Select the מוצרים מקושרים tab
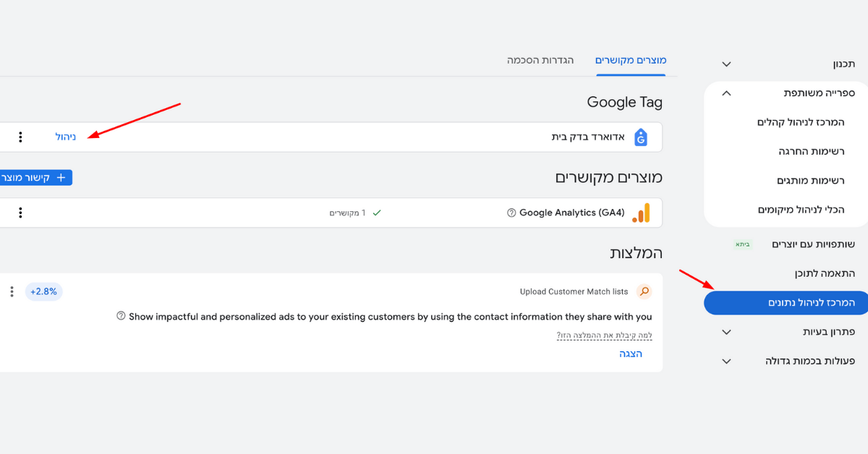Viewport: 868px width, 454px height. click(631, 60)
